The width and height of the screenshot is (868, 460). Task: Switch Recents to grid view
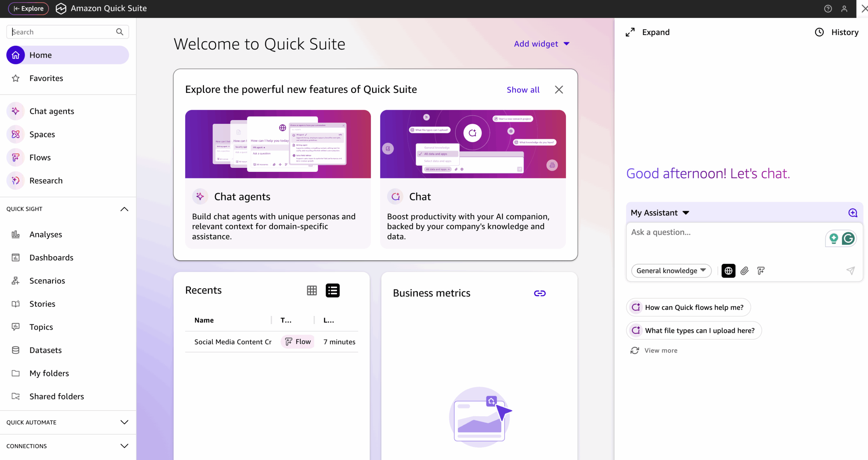click(x=312, y=291)
